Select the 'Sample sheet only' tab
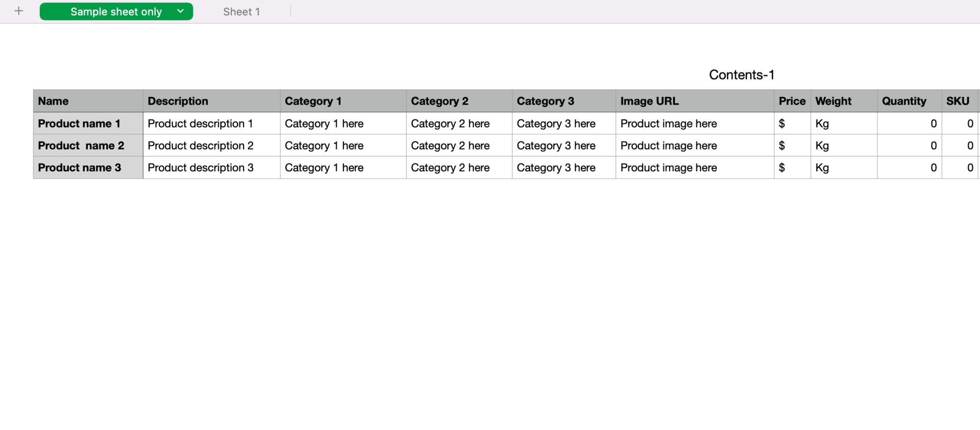The image size is (980, 430). [116, 12]
